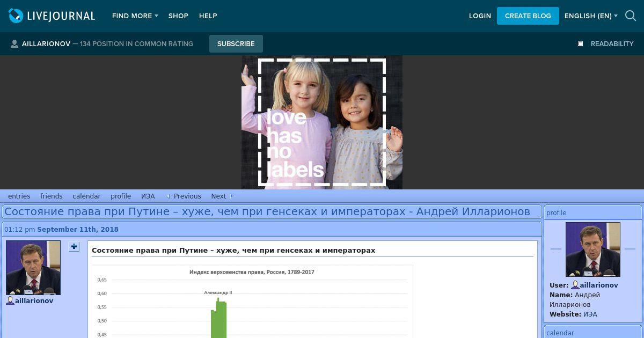Screen dimensions: 644x338
Task: Click the calendar heading in the sidebar
Action: pyautogui.click(x=560, y=333)
